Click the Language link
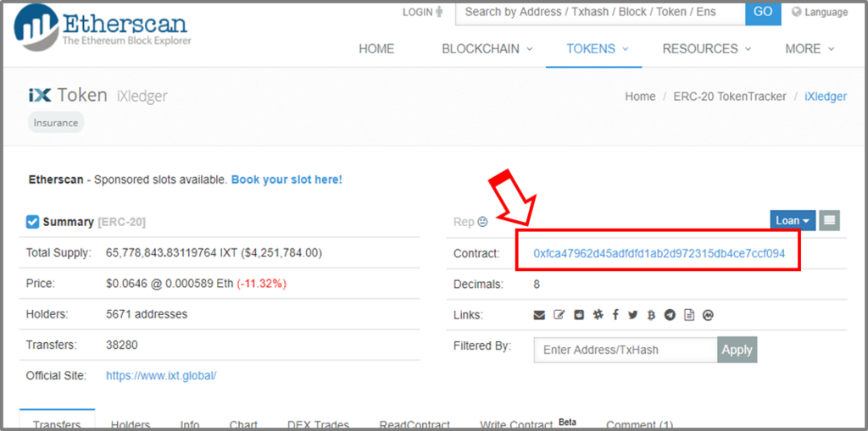868x431 pixels. (826, 12)
